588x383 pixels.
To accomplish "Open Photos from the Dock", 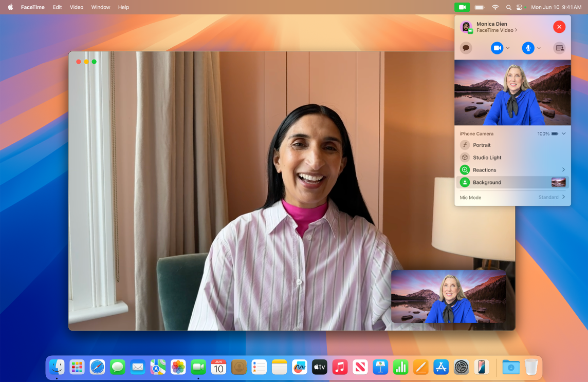I will [x=179, y=367].
